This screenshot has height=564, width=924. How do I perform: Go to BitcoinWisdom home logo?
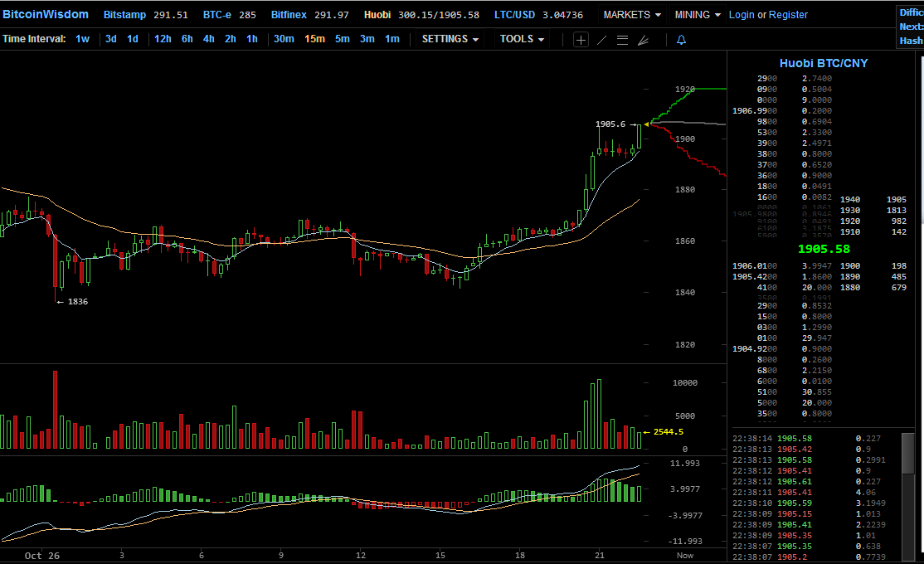[46, 14]
